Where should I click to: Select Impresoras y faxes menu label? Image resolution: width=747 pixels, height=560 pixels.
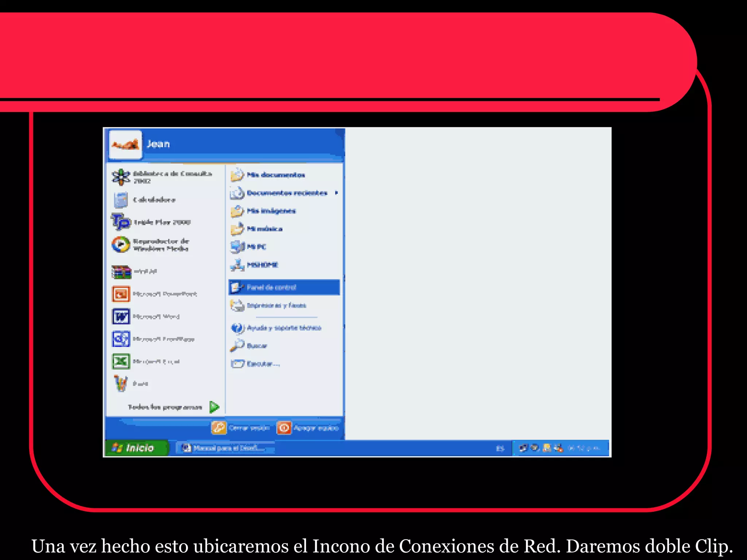[x=276, y=306]
